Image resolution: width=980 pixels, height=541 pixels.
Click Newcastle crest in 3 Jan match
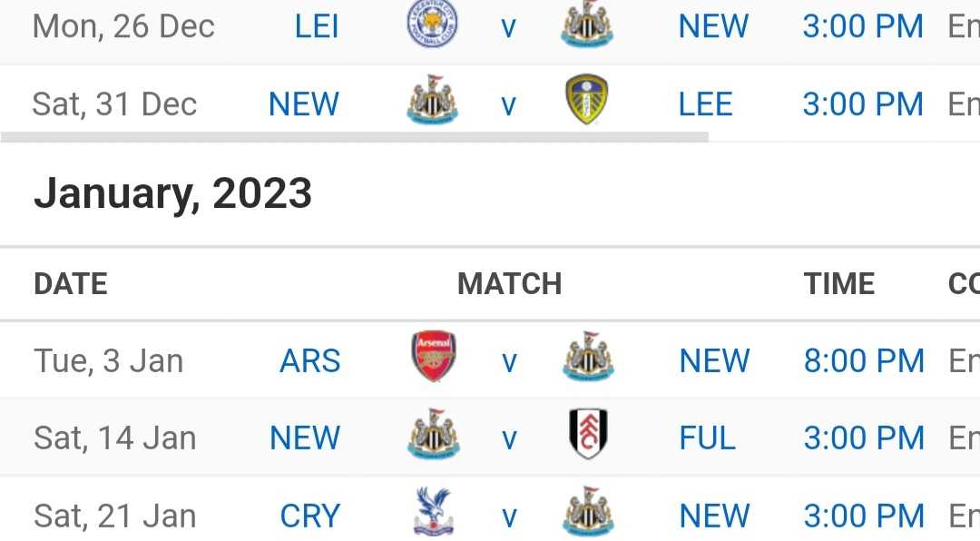tap(588, 357)
